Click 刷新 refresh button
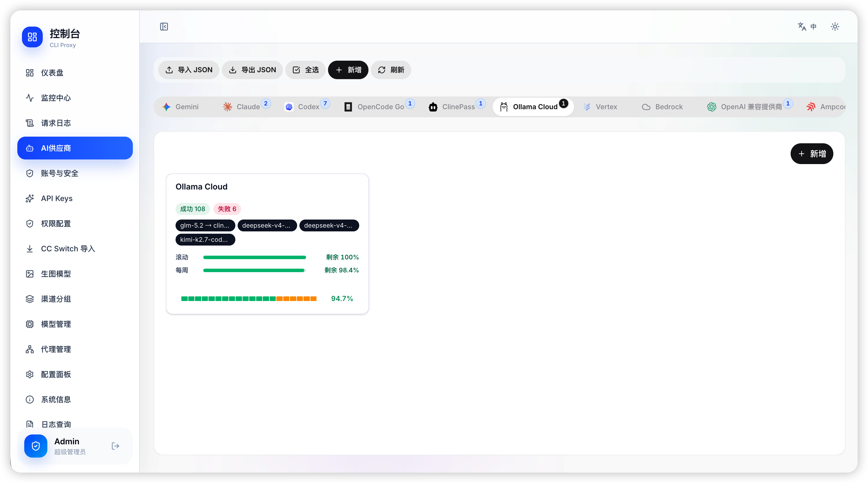Screen dimensions: 868x483 (x=391, y=70)
